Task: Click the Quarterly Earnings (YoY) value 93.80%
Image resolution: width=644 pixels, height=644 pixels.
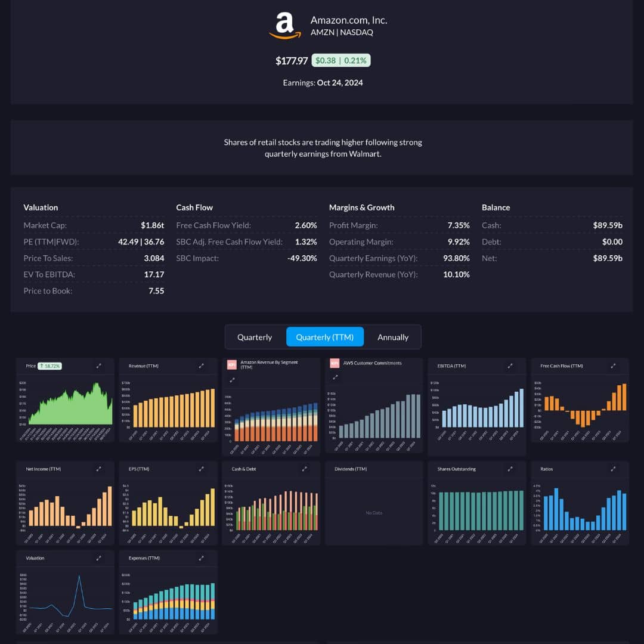Action: click(x=456, y=258)
